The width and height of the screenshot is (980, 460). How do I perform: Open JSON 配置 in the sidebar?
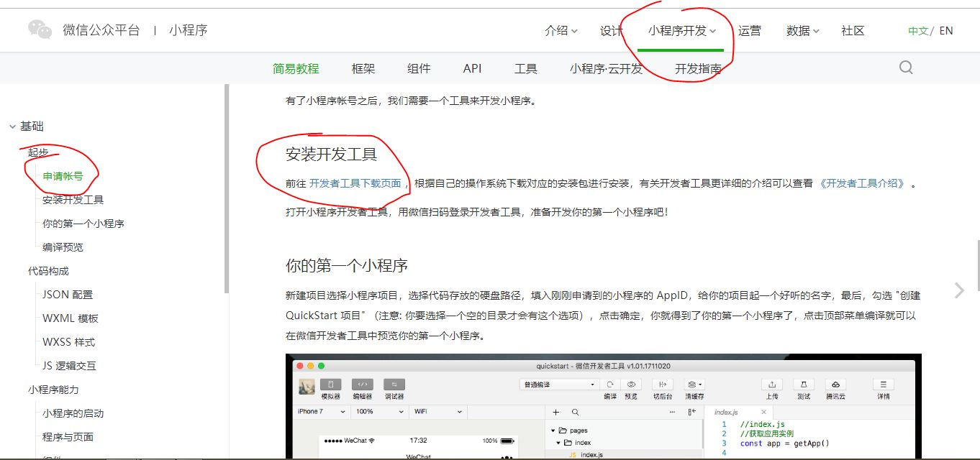point(68,295)
